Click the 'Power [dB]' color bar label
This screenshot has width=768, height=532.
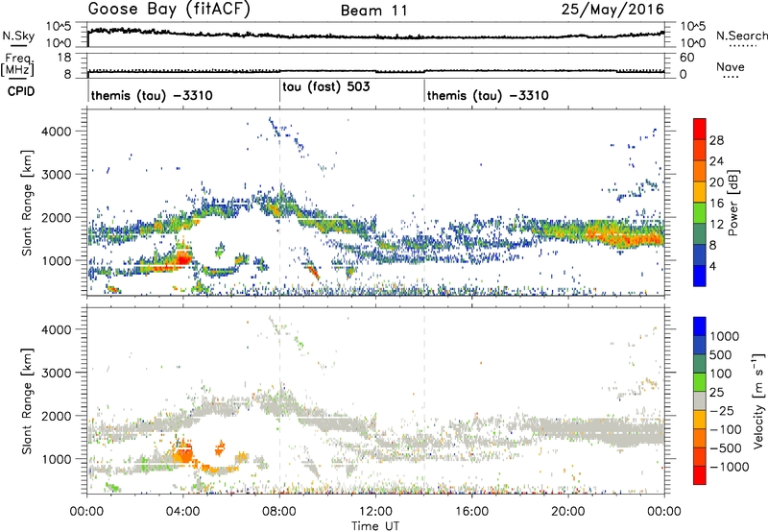pos(732,203)
